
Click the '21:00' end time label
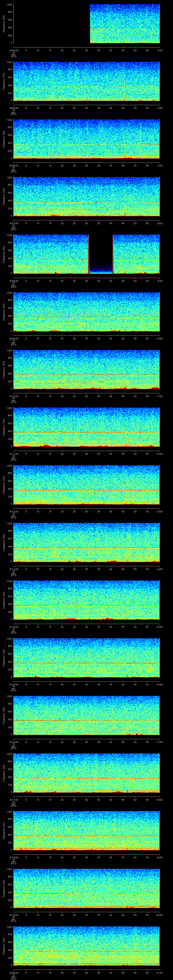(159, 972)
